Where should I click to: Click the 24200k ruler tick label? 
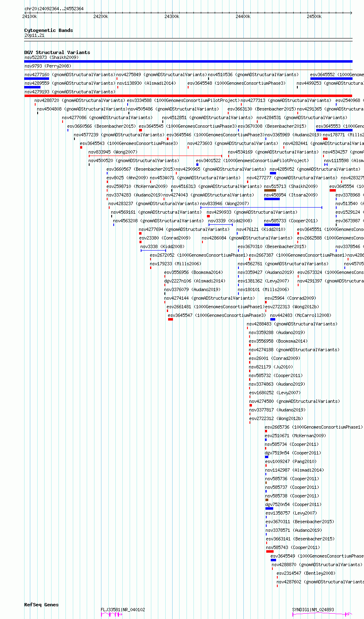(101, 16)
